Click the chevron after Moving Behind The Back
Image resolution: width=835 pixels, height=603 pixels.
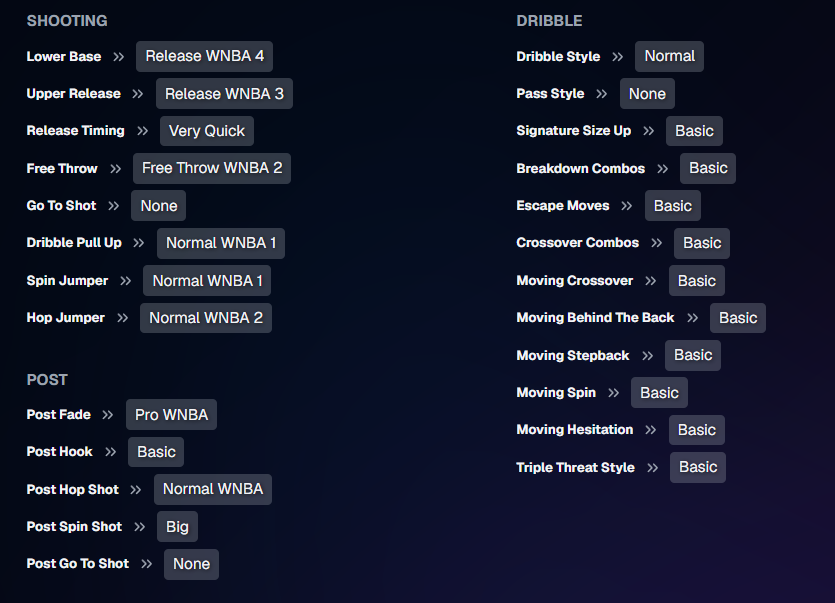tap(692, 318)
